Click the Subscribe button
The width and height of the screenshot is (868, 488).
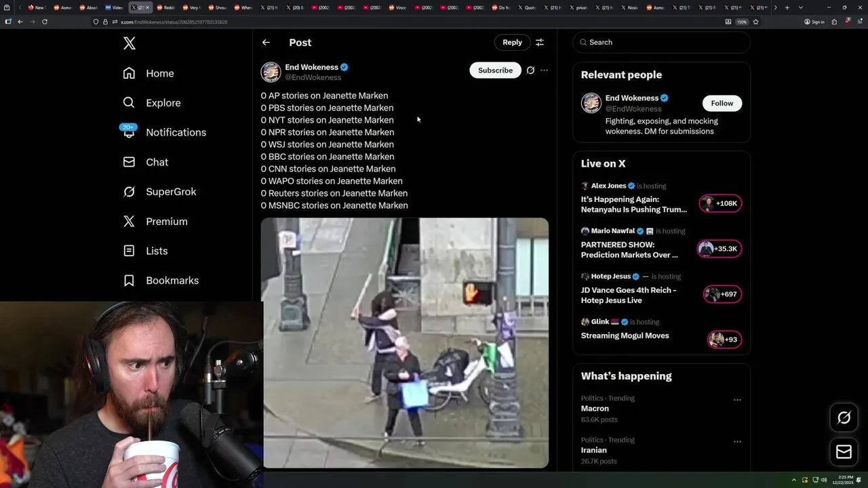(495, 70)
